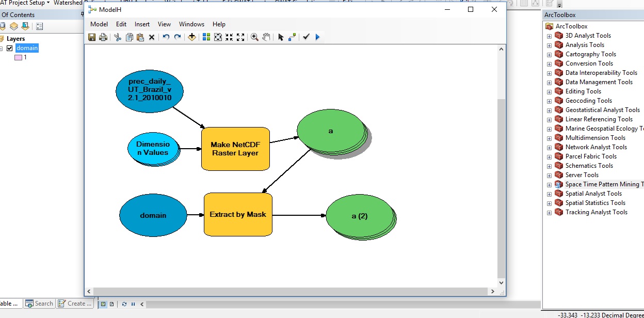
Task: Open the Insert menu
Action: 142,24
